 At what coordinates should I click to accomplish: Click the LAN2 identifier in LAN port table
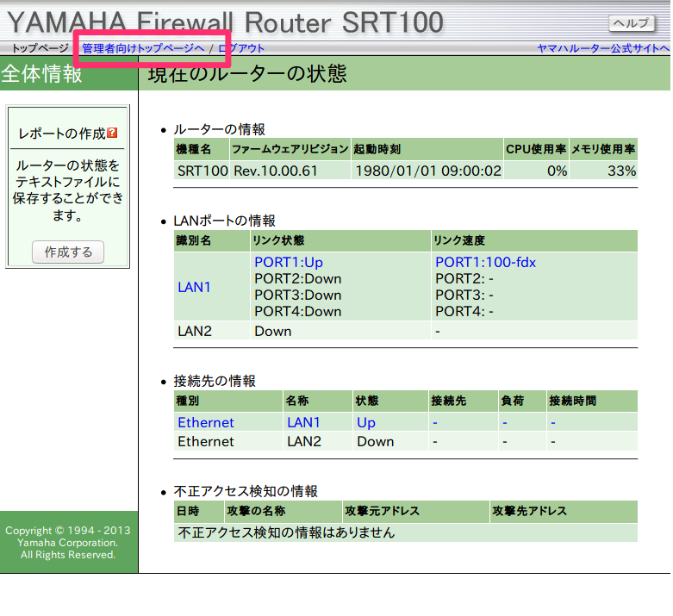tap(195, 332)
